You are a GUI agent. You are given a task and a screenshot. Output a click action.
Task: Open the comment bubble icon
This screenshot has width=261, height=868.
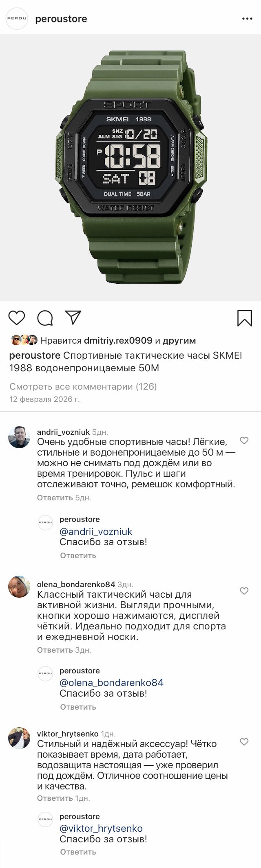pyautogui.click(x=45, y=318)
